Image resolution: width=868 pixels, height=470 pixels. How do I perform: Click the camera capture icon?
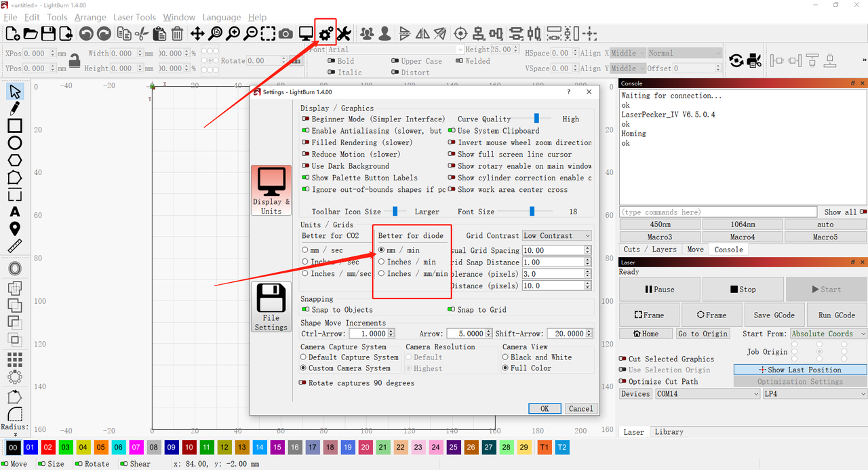coord(286,33)
